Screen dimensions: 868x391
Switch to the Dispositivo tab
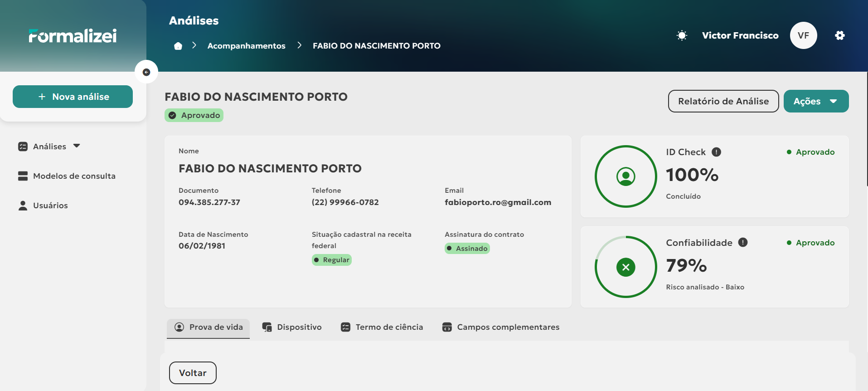(292, 327)
